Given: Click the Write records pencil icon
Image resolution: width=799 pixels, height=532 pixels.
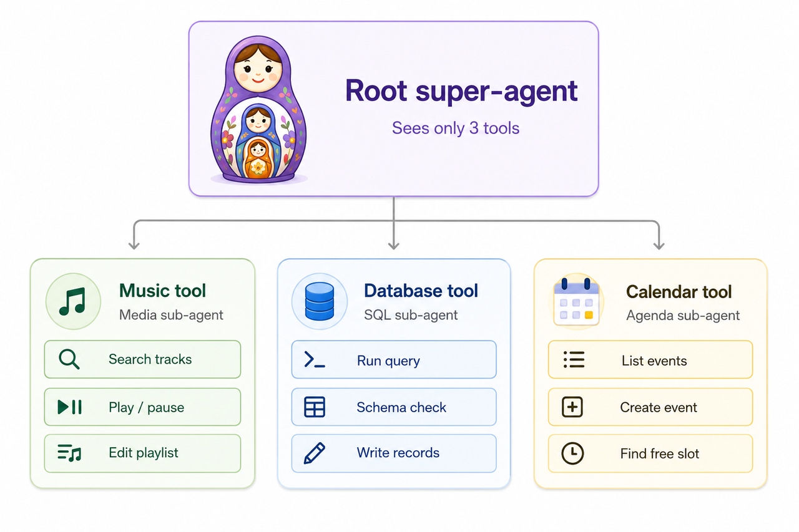Looking at the screenshot, I should tap(315, 453).
